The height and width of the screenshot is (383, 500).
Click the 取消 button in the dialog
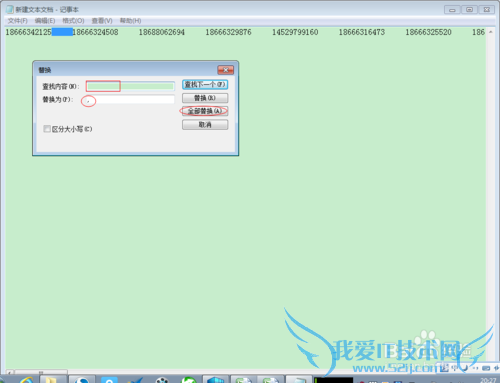click(x=205, y=125)
